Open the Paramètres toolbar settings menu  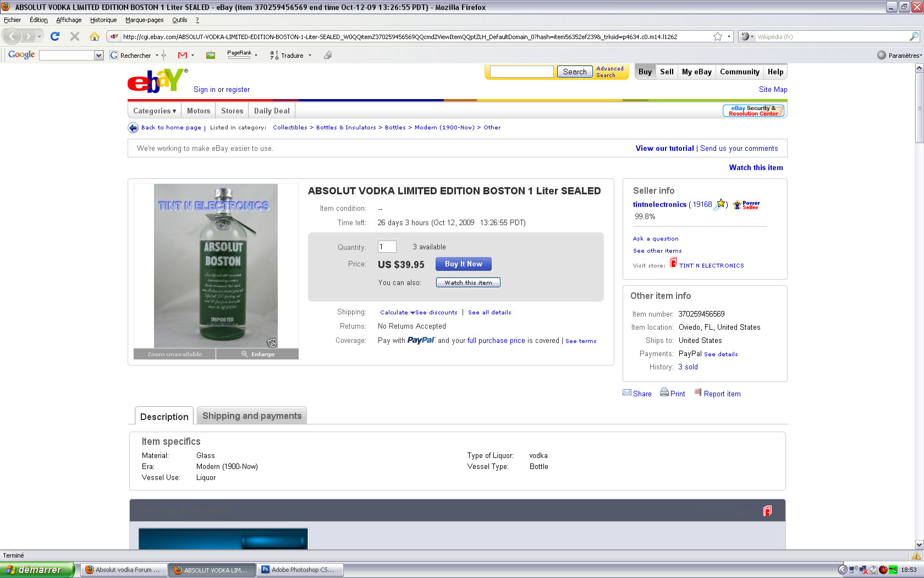click(x=899, y=55)
